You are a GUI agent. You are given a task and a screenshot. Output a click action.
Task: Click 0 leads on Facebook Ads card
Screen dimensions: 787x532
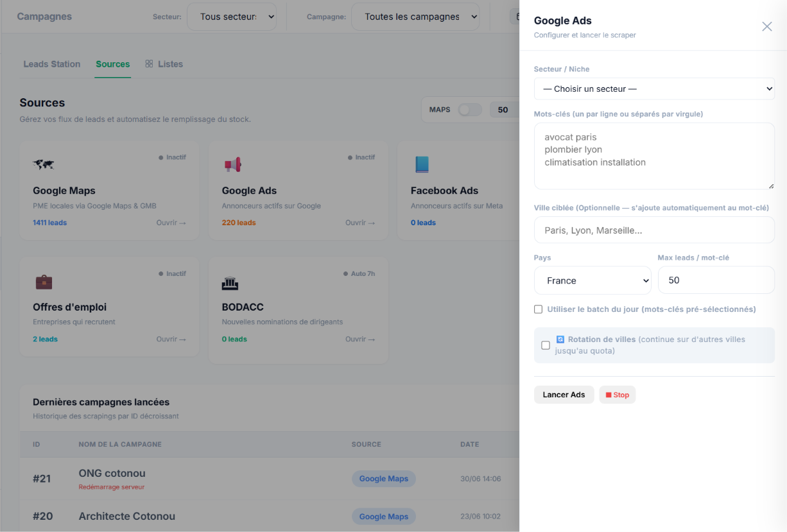(x=423, y=223)
